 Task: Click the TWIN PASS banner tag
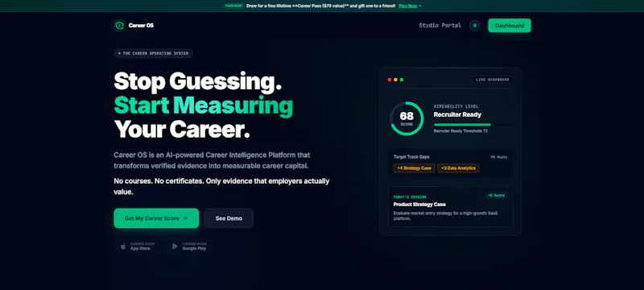point(233,6)
